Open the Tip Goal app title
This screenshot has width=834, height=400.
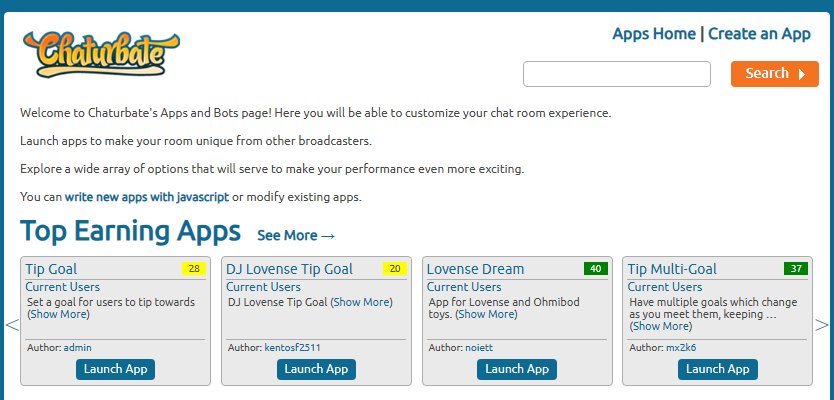click(x=51, y=269)
